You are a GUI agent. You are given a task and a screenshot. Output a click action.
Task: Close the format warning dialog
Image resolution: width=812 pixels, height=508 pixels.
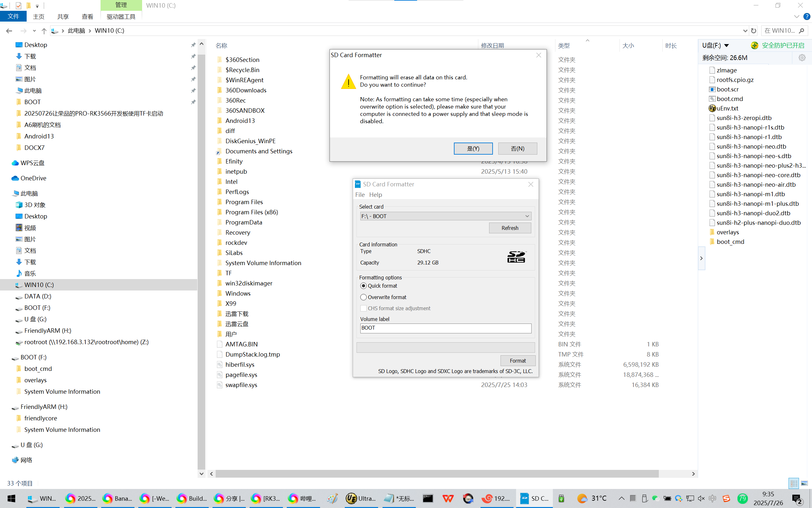539,55
